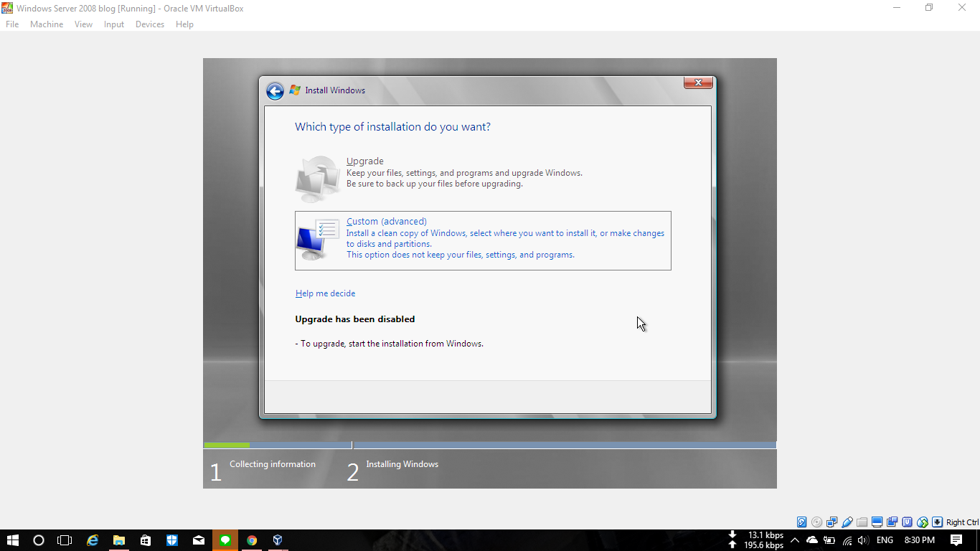Viewport: 980px width, 551px height.
Task: Go back using the Install Windows back arrow
Action: (x=275, y=91)
